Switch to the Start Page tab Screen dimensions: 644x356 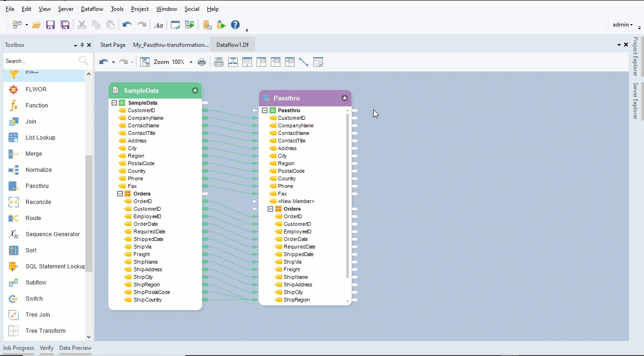tap(113, 45)
